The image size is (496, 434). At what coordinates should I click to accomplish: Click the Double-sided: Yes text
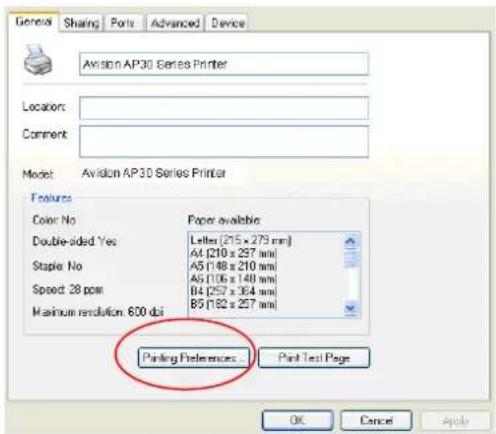tap(74, 241)
